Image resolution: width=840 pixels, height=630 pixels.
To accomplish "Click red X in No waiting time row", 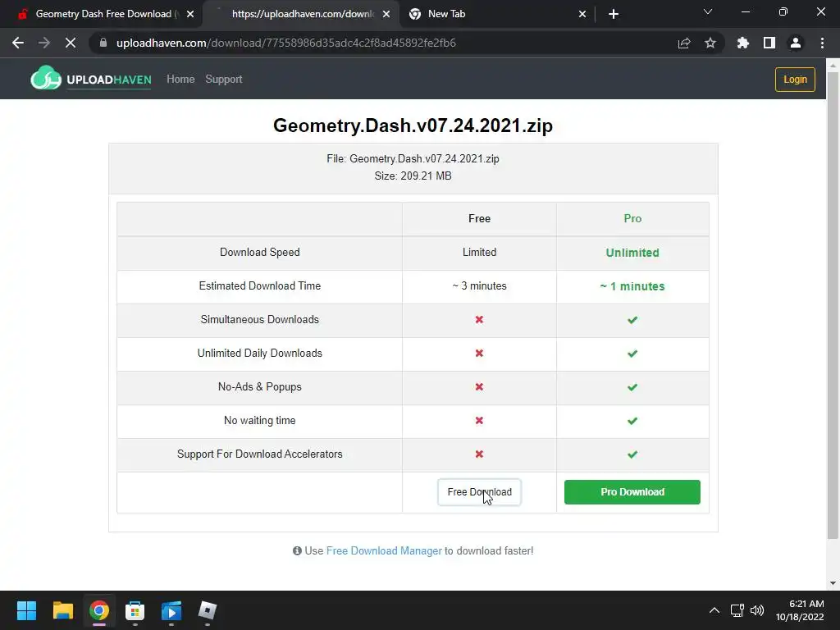I will click(479, 421).
